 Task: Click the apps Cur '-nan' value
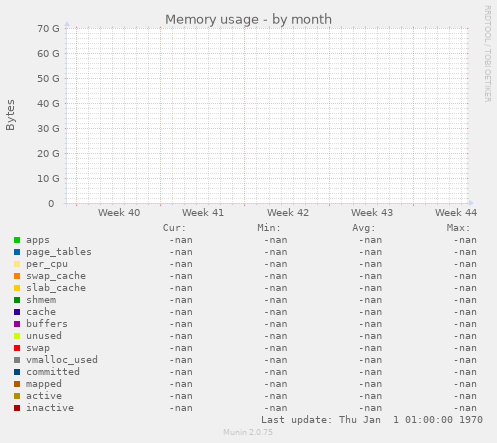pos(181,240)
